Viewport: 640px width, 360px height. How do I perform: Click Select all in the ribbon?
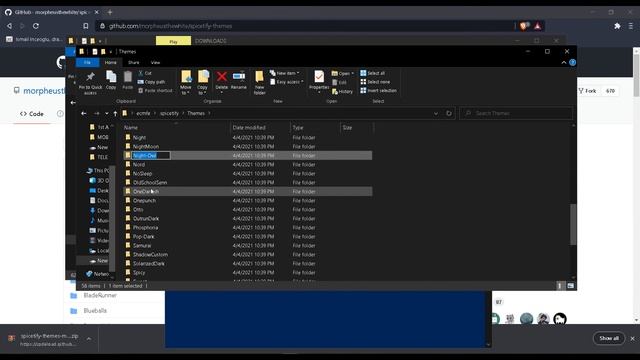(372, 73)
